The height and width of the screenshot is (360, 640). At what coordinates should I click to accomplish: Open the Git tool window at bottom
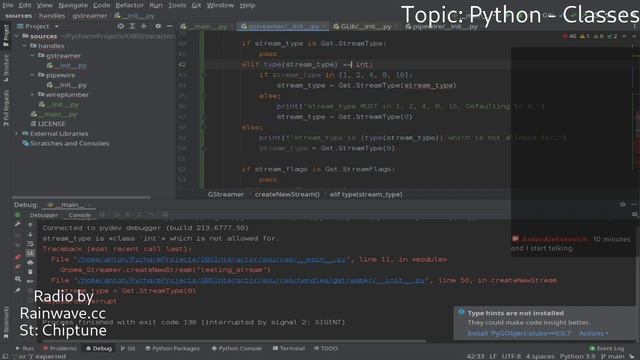128,349
